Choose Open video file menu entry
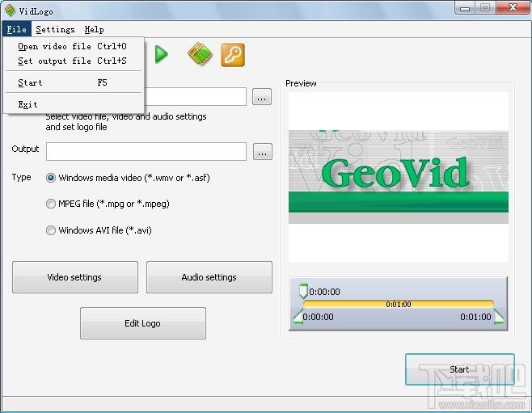Image resolution: width=532 pixels, height=413 pixels. click(73, 46)
